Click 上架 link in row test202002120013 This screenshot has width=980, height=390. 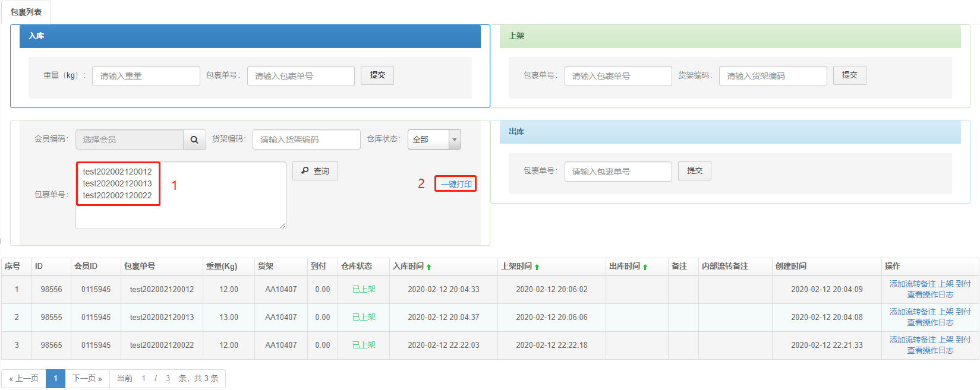pos(946,312)
